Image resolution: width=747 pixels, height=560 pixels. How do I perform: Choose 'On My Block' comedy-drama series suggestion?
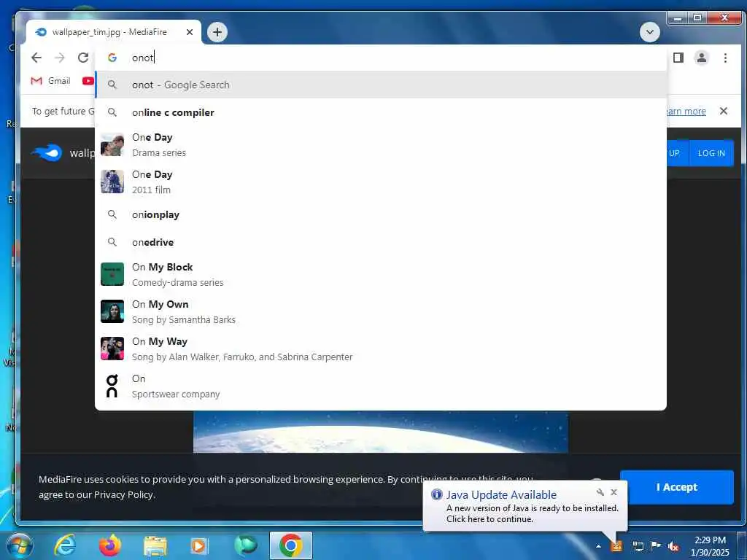381,274
